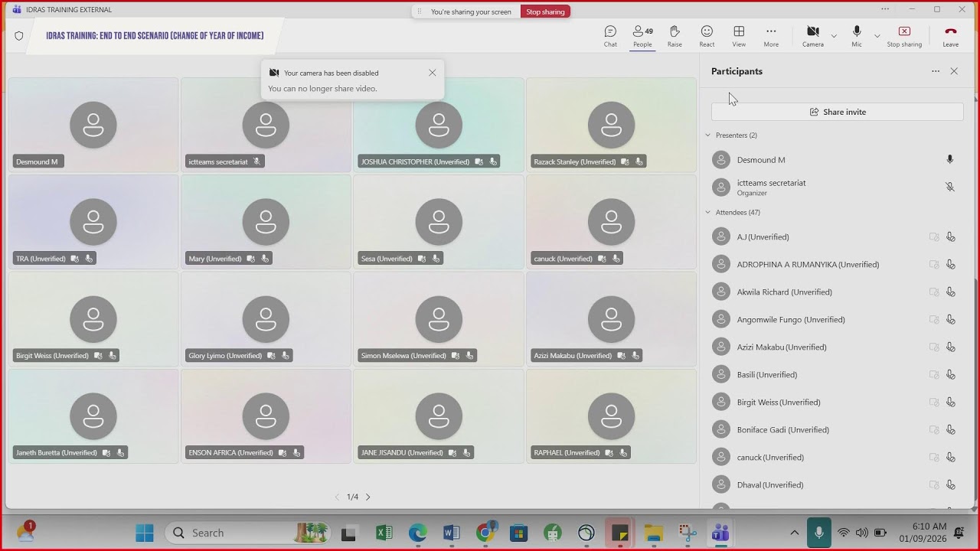Select Glory Lyimo video tile
Screen dimensions: 980x551
(266, 319)
